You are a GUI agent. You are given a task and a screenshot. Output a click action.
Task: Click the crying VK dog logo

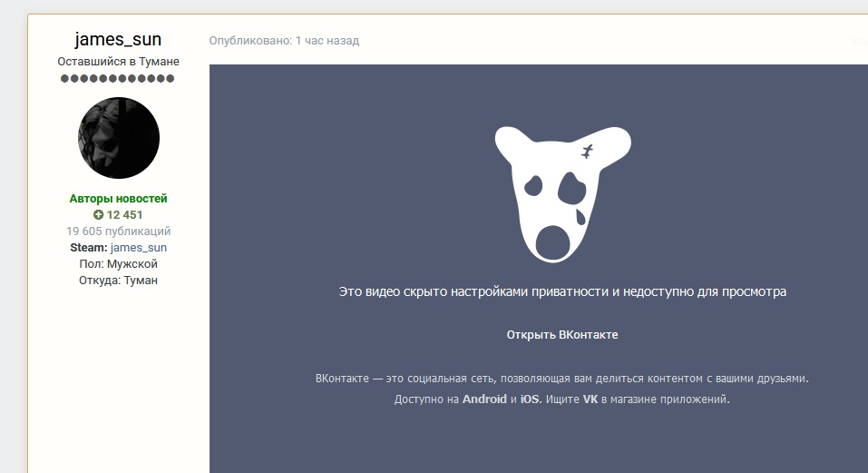tap(562, 194)
